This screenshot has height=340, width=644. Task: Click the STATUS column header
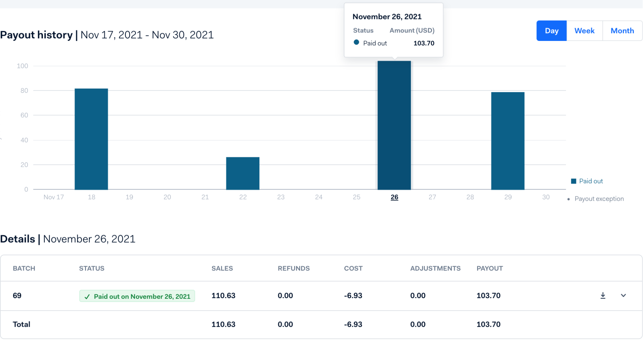(x=92, y=268)
